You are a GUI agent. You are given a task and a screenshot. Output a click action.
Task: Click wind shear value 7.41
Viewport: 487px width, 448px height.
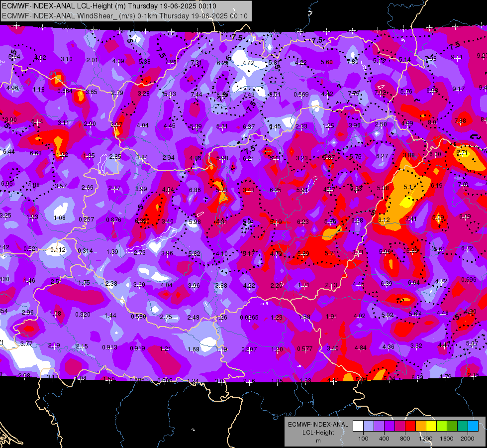[x=411, y=219]
